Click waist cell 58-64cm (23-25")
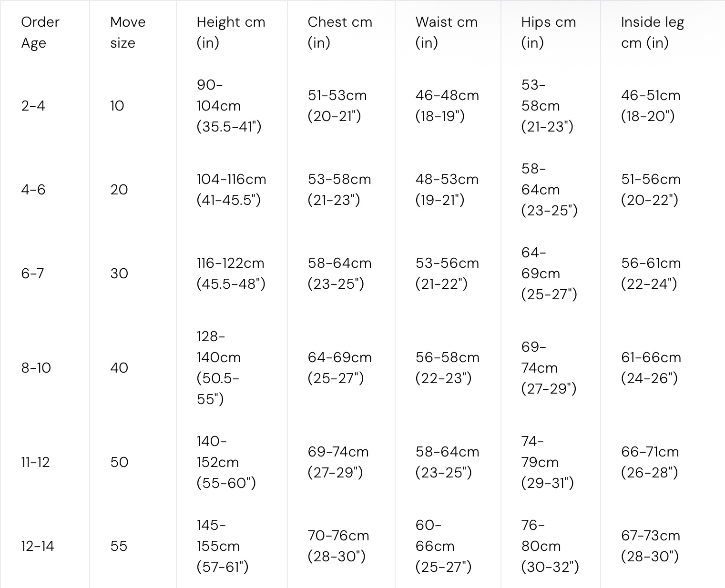The height and width of the screenshot is (588, 725). click(447, 462)
